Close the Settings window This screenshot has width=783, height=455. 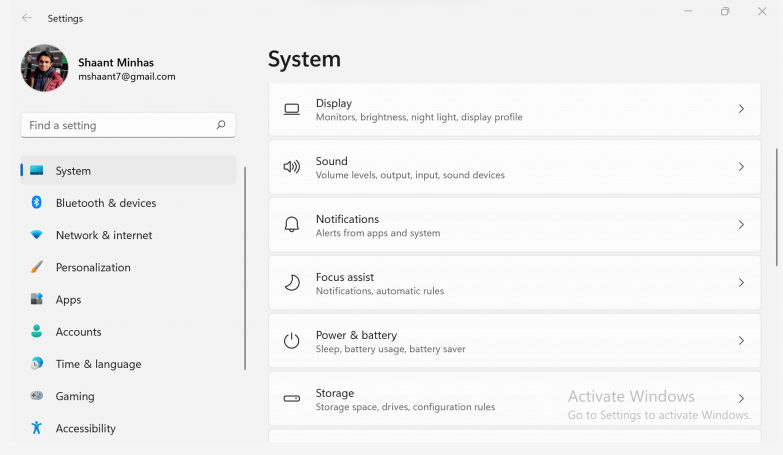click(x=762, y=11)
